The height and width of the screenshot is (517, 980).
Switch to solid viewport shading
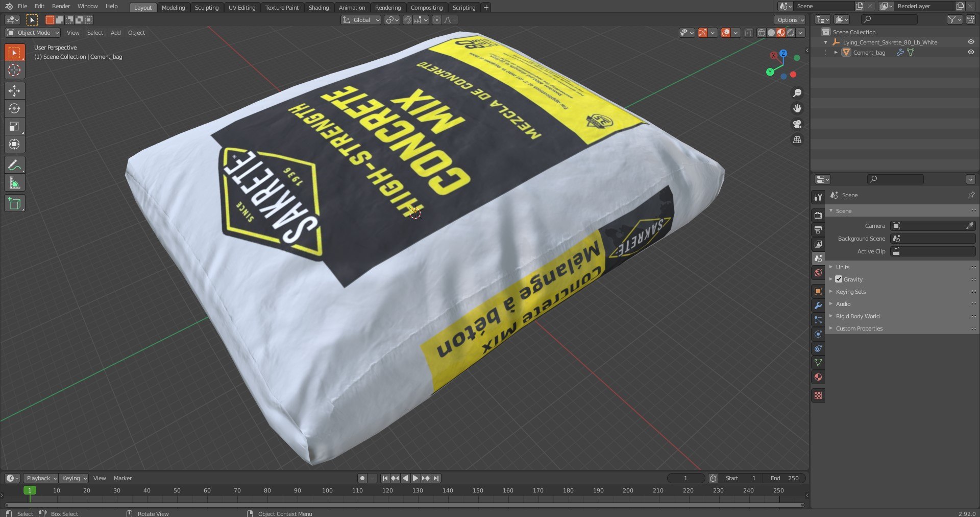pos(771,33)
